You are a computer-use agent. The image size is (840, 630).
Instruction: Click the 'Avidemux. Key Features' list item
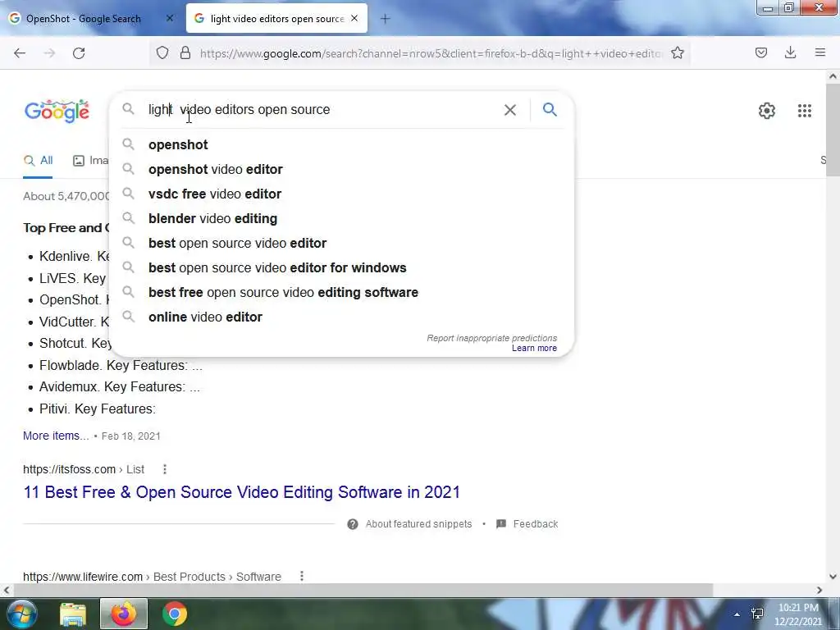(x=120, y=387)
